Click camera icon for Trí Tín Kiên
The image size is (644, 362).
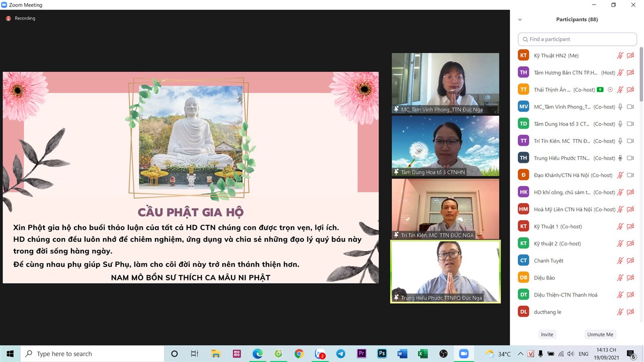[630, 141]
